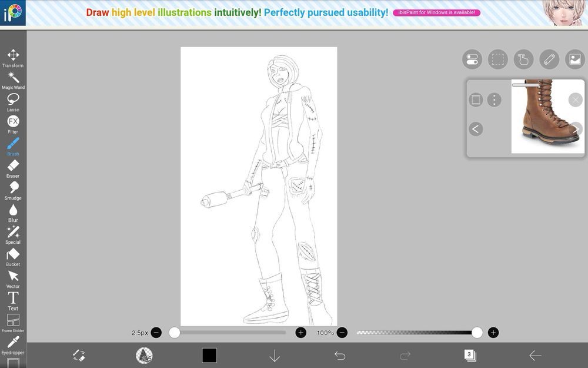Fit reference image with frame icon

(476, 100)
